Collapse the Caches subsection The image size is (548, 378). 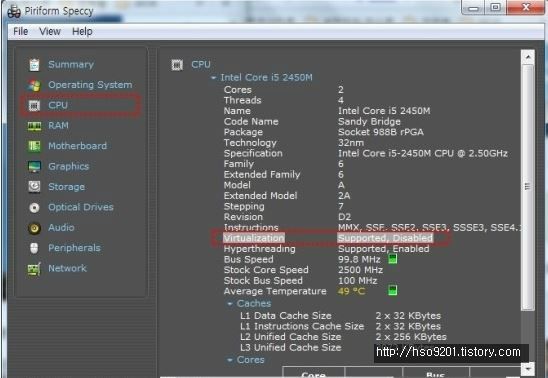coord(230,304)
